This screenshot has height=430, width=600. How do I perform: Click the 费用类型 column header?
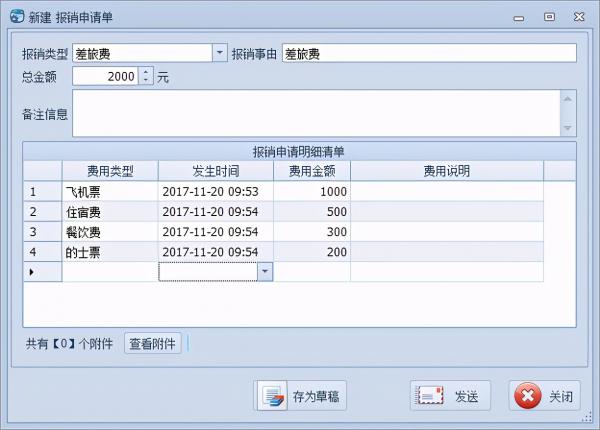click(x=110, y=171)
